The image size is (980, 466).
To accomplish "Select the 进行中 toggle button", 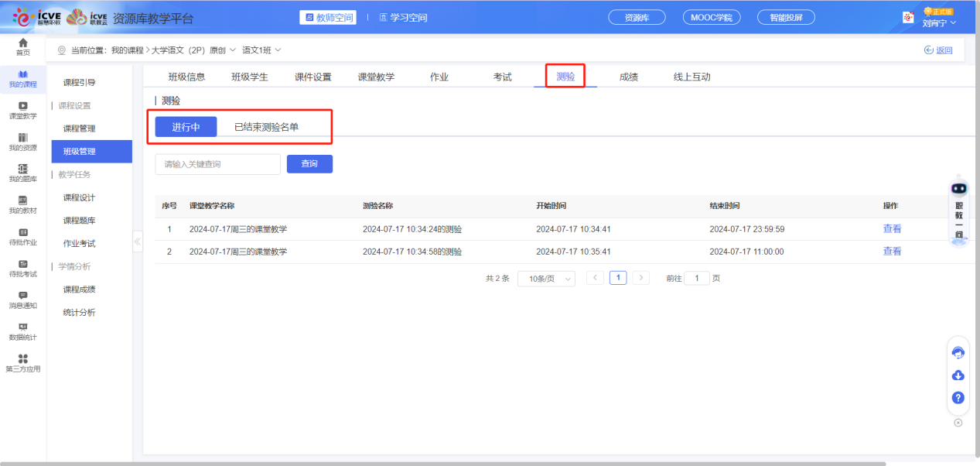I will pyautogui.click(x=186, y=127).
